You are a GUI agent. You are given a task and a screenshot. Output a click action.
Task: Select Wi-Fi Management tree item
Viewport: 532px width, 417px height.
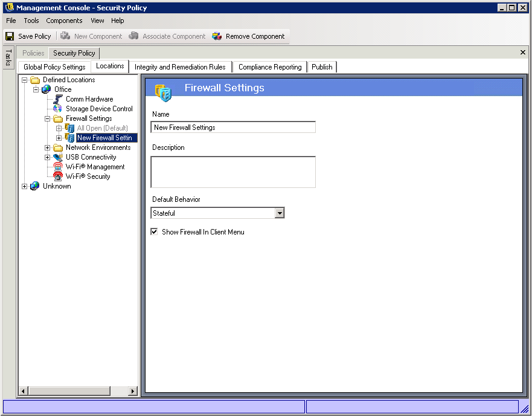[95, 167]
